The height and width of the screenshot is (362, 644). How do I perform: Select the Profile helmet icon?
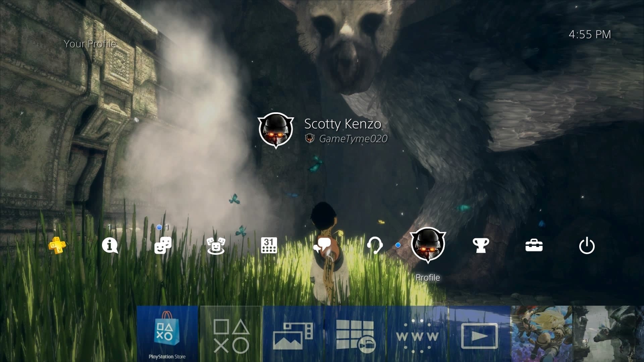click(428, 246)
